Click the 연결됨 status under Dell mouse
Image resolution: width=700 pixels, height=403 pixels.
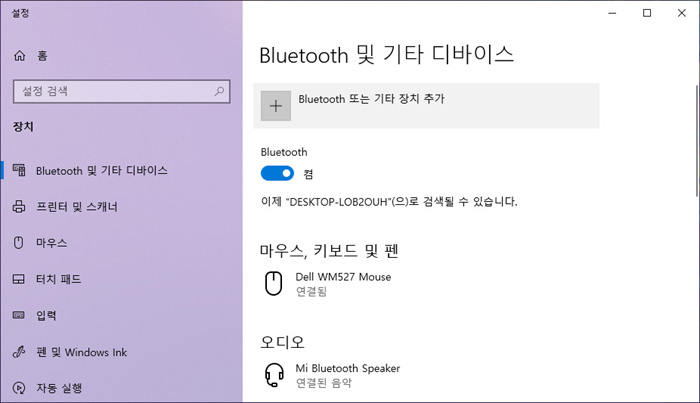pos(312,291)
